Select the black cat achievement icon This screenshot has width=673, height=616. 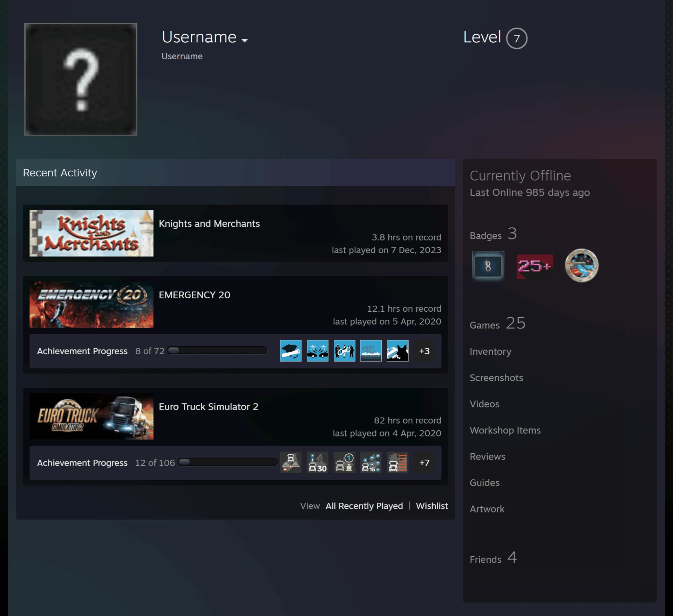coord(397,351)
